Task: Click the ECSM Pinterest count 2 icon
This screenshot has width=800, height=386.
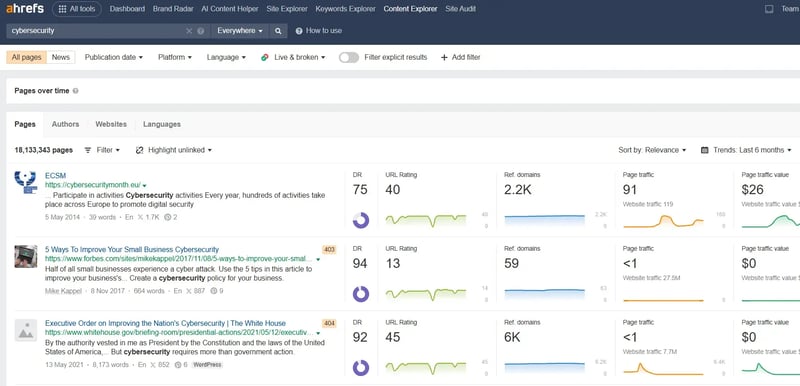Action: pyautogui.click(x=168, y=218)
